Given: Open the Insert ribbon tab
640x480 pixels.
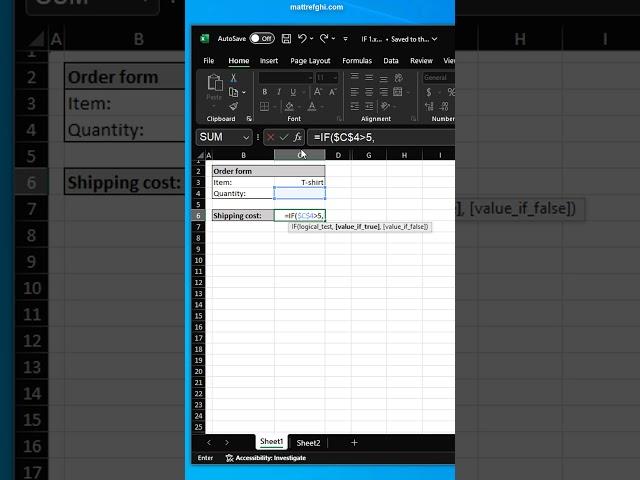Looking at the screenshot, I should 269,61.
